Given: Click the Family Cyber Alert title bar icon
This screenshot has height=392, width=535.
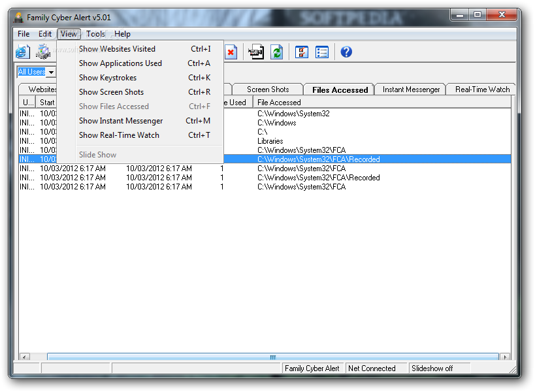Looking at the screenshot, I should 18,18.
